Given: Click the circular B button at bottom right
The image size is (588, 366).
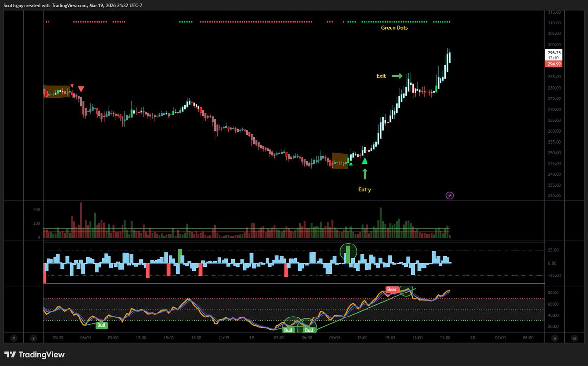Looking at the screenshot, I should (x=573, y=338).
